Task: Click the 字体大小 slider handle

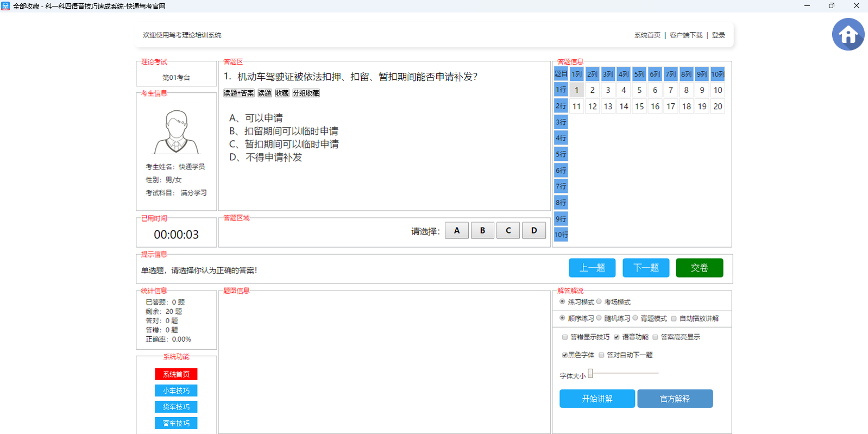Action: (590, 373)
